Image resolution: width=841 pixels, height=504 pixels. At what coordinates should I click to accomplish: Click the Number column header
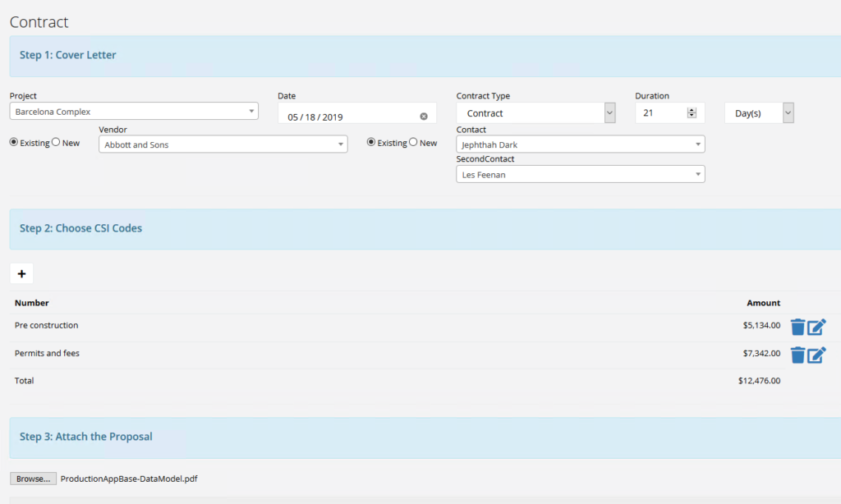point(32,303)
